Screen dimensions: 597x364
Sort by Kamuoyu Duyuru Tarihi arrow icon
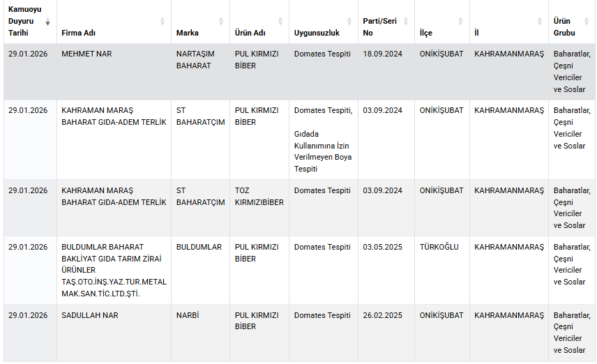[47, 22]
